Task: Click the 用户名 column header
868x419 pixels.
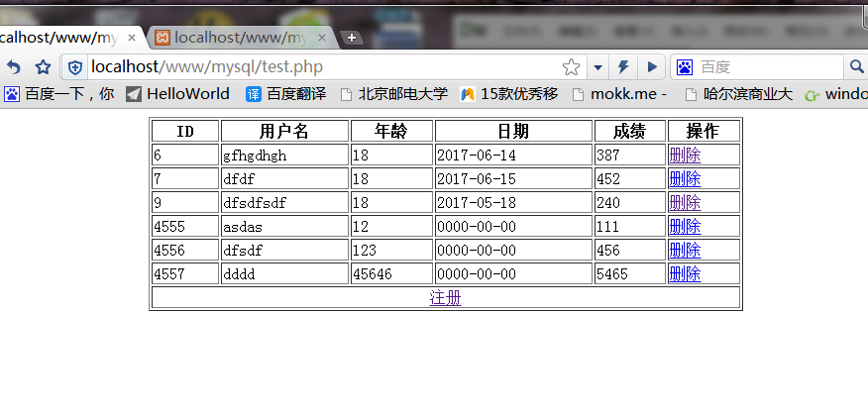Action: 284,131
